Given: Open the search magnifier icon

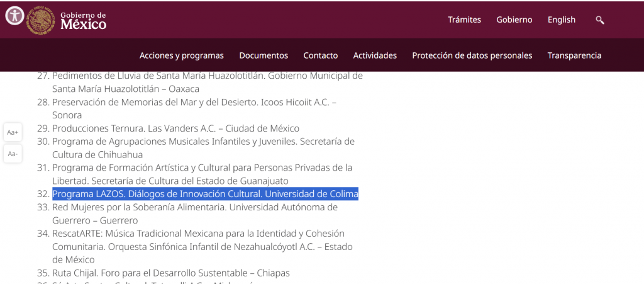Looking at the screenshot, I should click(600, 20).
